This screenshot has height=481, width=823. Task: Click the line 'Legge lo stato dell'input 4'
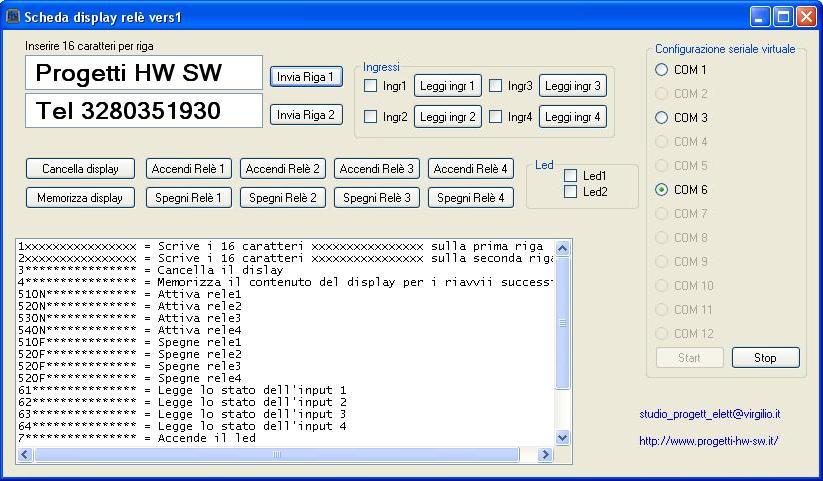252,426
